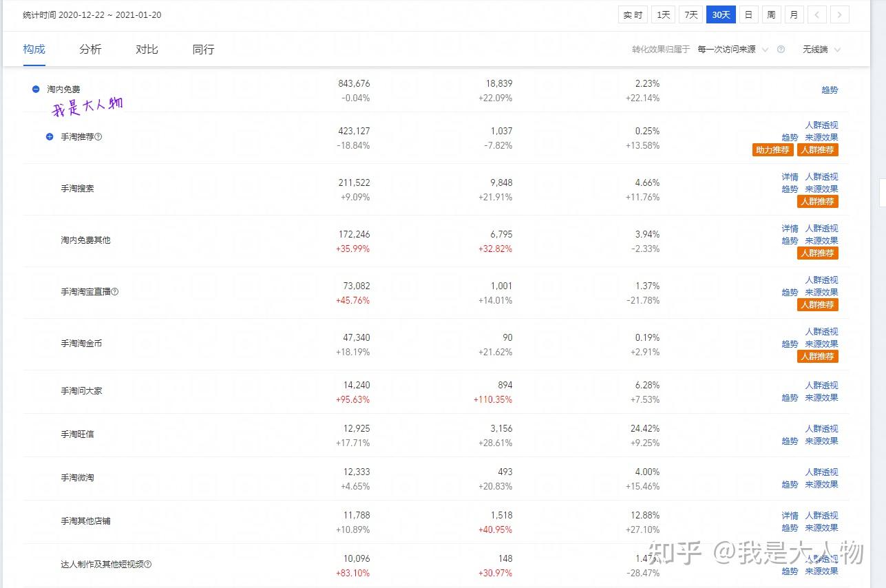Switch to 对比 tab

[x=147, y=49]
